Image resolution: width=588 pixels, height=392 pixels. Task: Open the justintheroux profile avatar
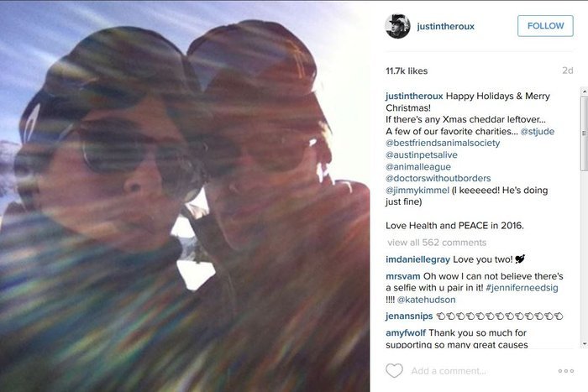(397, 26)
